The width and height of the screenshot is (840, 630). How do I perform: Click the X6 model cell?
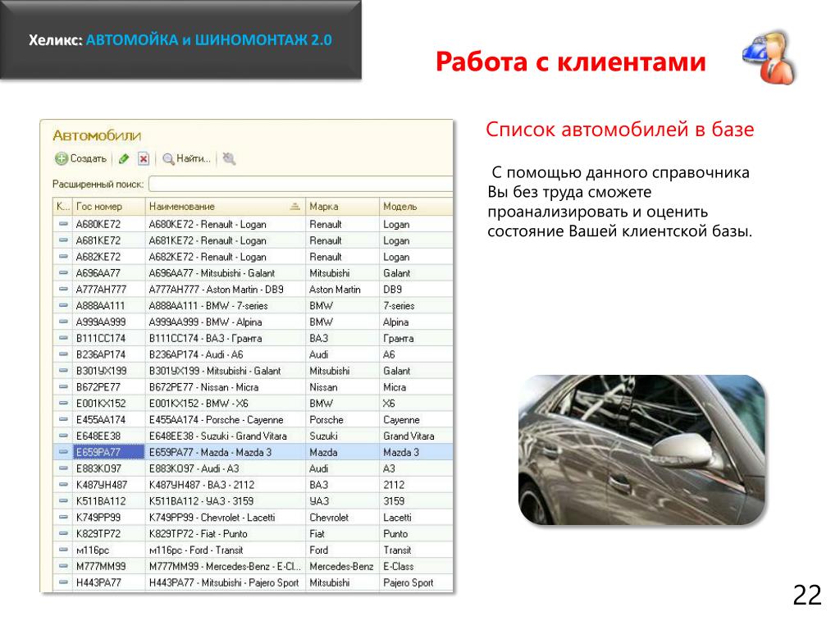click(x=416, y=404)
